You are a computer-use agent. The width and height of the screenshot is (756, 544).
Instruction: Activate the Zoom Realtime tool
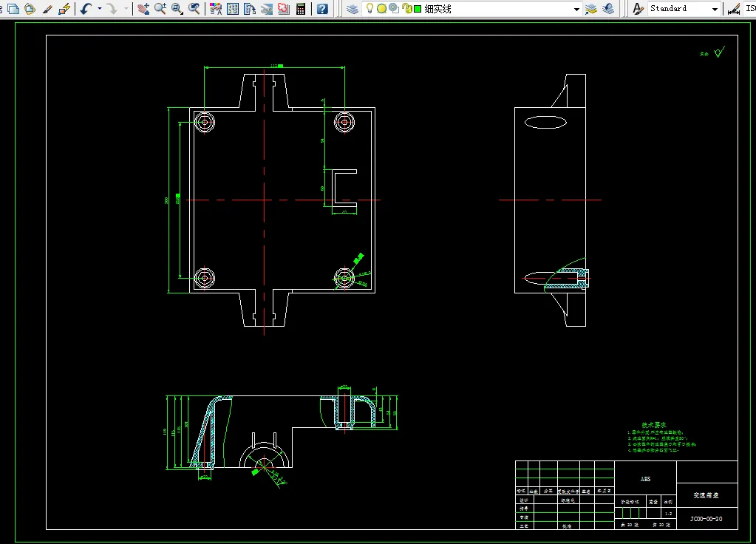tap(160, 9)
